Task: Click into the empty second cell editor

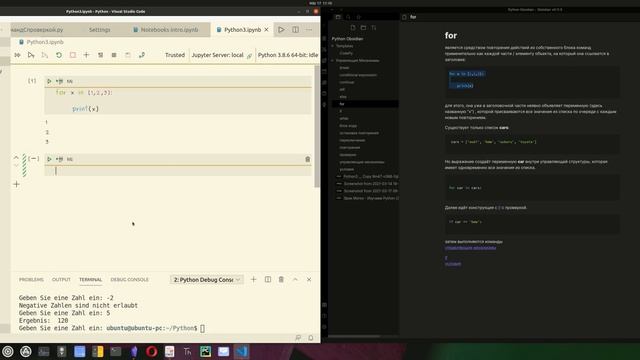Action: pos(178,171)
